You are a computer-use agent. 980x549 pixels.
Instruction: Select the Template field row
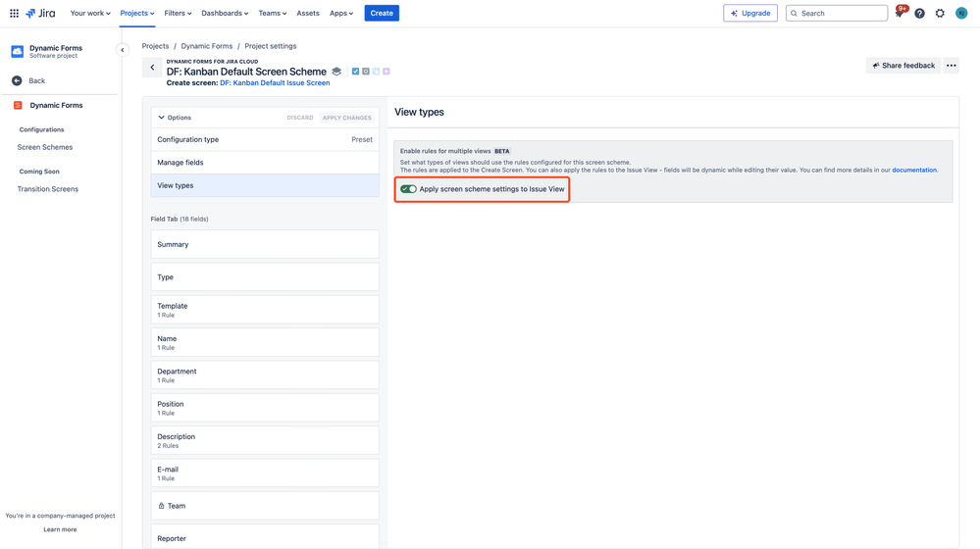point(265,310)
